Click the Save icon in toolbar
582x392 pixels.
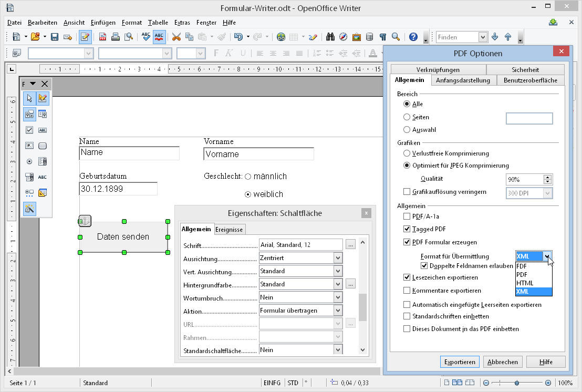pyautogui.click(x=55, y=37)
